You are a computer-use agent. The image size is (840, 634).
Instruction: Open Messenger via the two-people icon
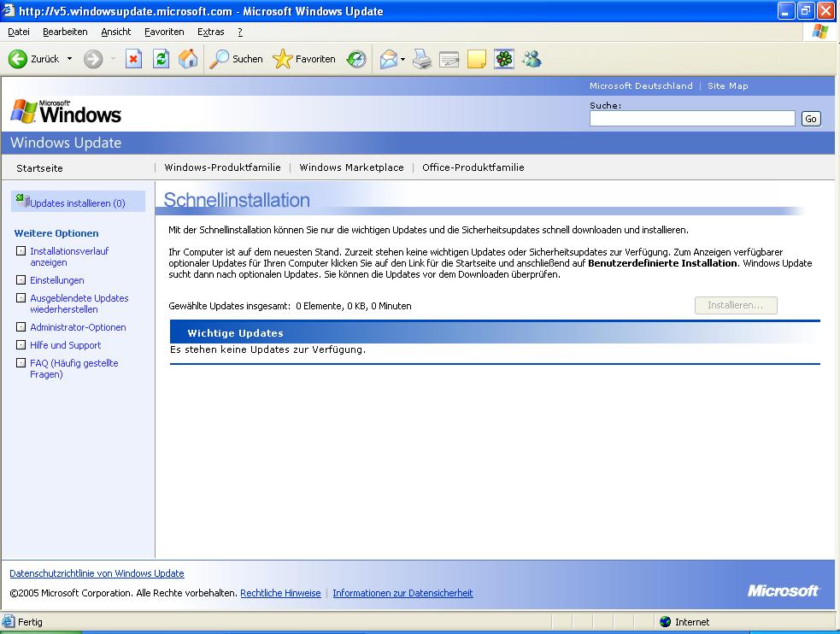pyautogui.click(x=532, y=59)
